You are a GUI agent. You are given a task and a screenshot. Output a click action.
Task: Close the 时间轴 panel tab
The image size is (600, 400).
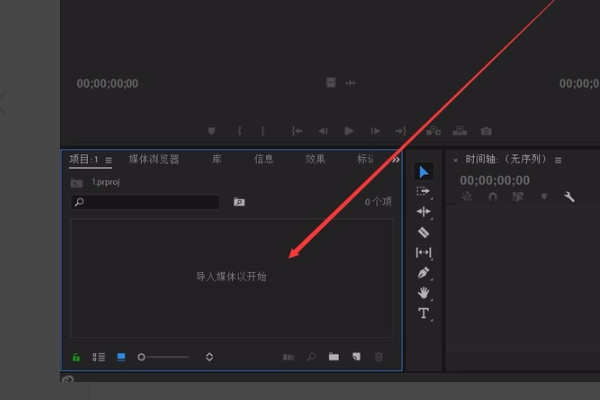pos(455,160)
